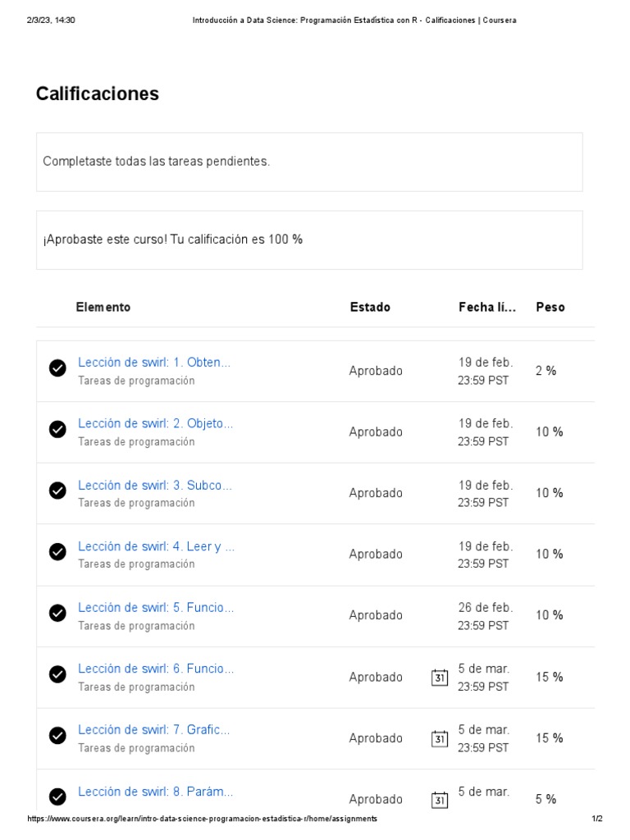
Task: Open Lección de swirl: 3. Subco... link
Action: (x=154, y=485)
